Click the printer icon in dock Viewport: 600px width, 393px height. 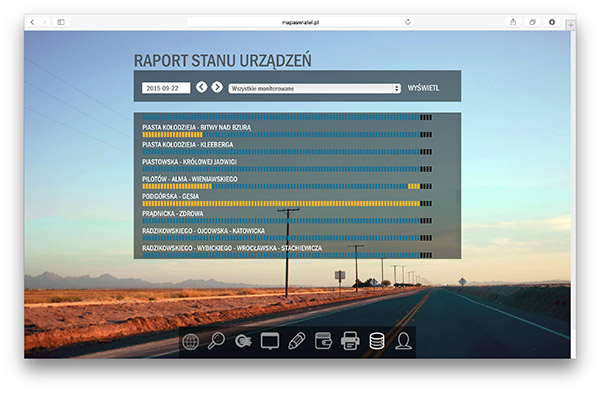tap(350, 341)
